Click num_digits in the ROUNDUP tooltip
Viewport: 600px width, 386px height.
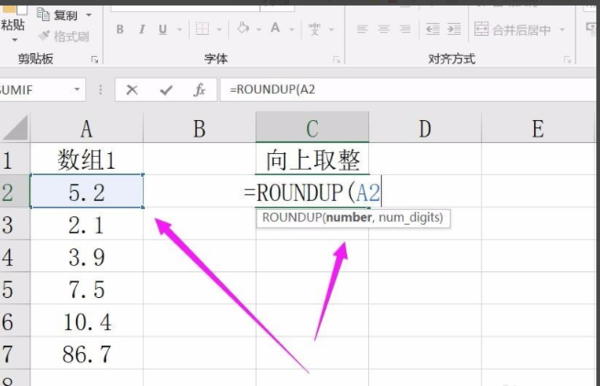point(409,217)
